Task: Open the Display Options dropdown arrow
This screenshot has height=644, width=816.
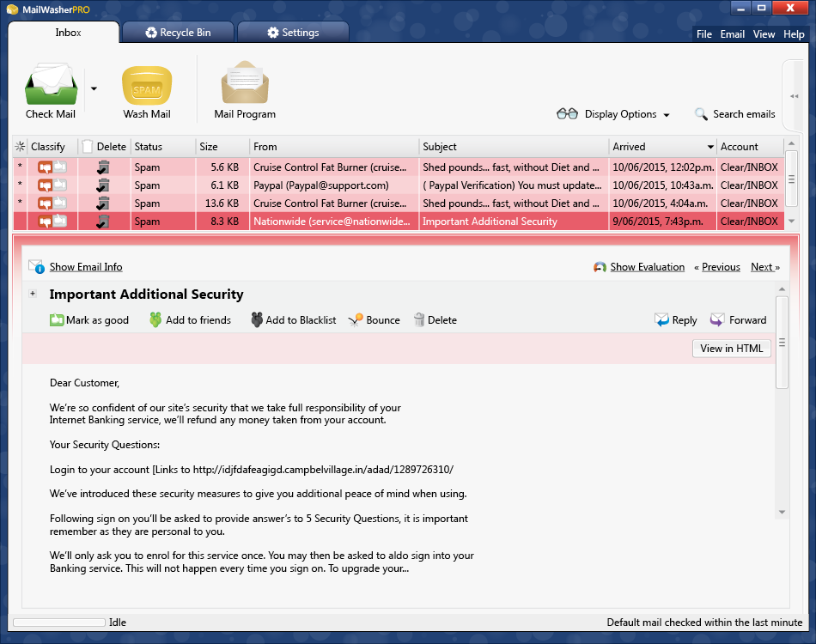Action: [x=667, y=115]
